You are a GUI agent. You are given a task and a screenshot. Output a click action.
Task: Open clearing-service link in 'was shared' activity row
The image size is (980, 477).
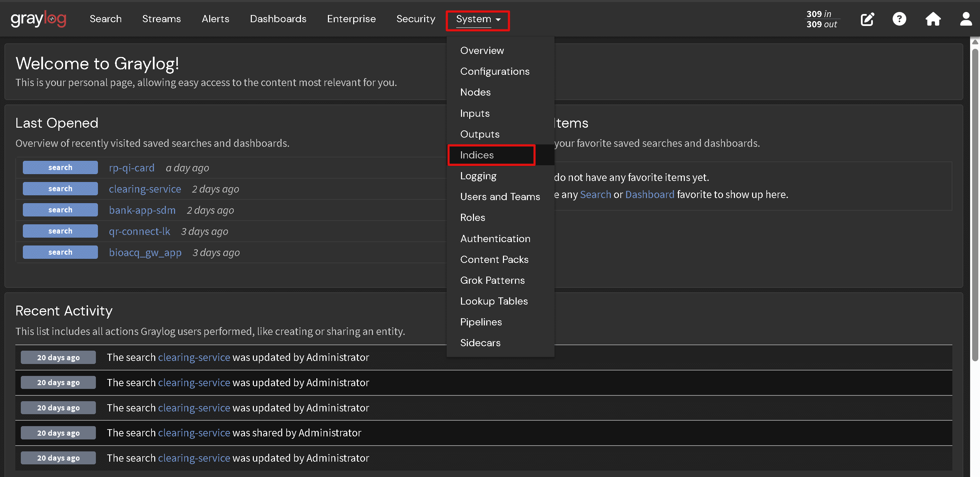tap(194, 433)
